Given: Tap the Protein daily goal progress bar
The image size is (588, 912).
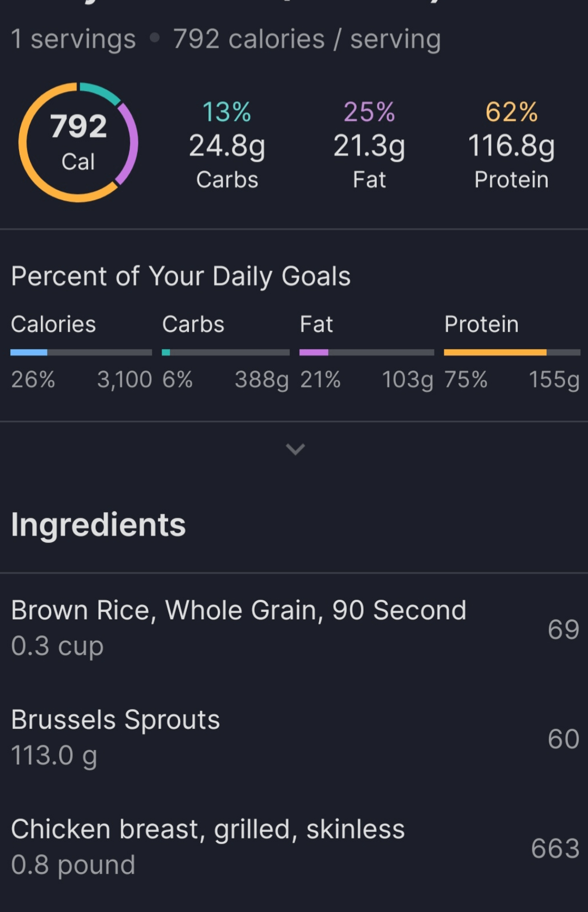Looking at the screenshot, I should [512, 352].
